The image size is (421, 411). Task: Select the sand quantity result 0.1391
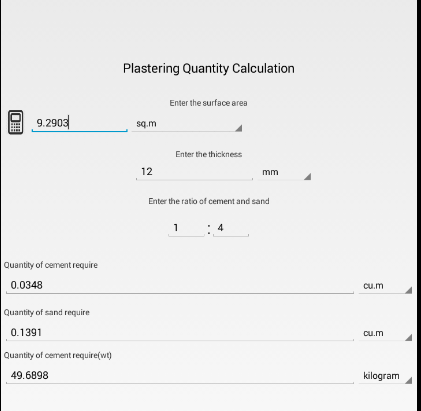(180, 333)
